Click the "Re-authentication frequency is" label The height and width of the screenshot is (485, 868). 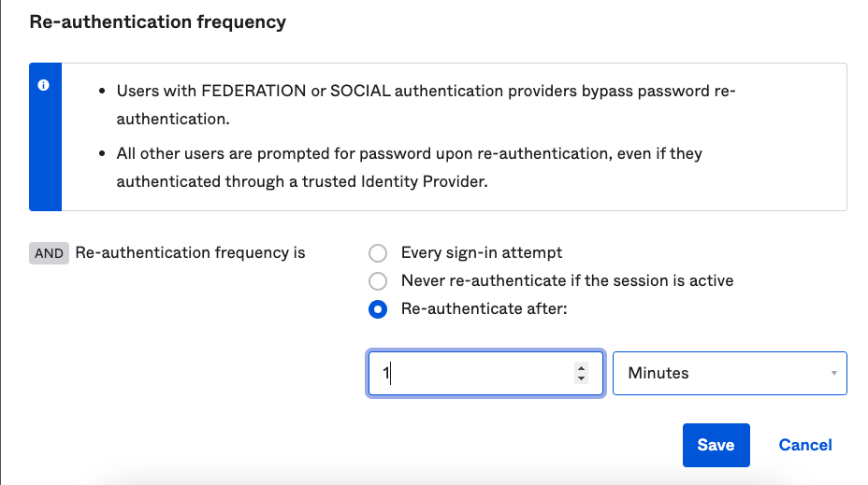[190, 253]
